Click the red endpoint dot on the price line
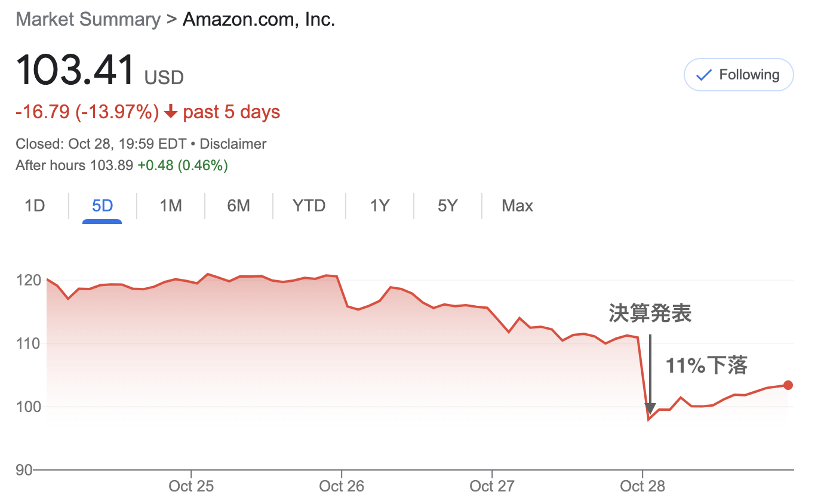The image size is (824, 504). tap(788, 385)
